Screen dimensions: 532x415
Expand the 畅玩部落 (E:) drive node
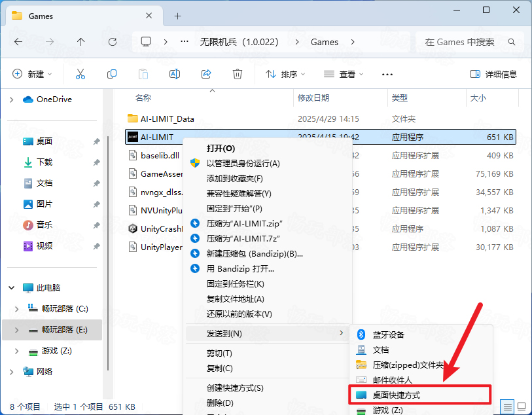(x=16, y=330)
